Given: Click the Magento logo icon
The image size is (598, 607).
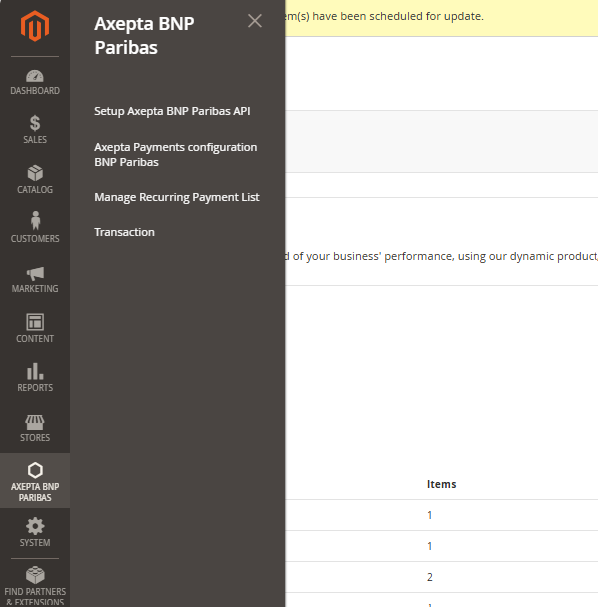Looking at the screenshot, I should tap(35, 26).
